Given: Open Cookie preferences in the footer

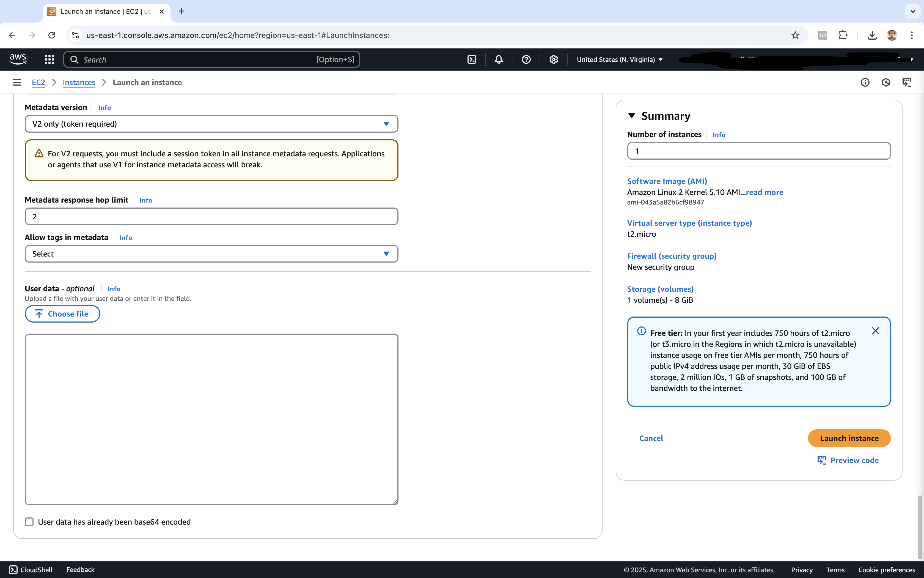Looking at the screenshot, I should tap(886, 570).
